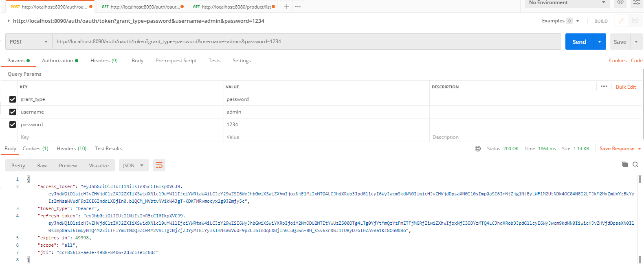The width and height of the screenshot is (644, 265).
Task: Open the comments icon beside BUILD
Action: (635, 21)
